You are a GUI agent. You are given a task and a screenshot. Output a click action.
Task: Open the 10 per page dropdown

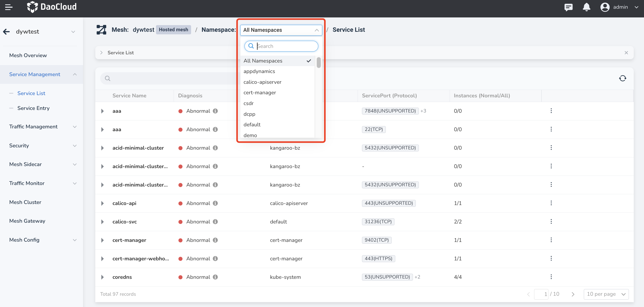pyautogui.click(x=606, y=294)
